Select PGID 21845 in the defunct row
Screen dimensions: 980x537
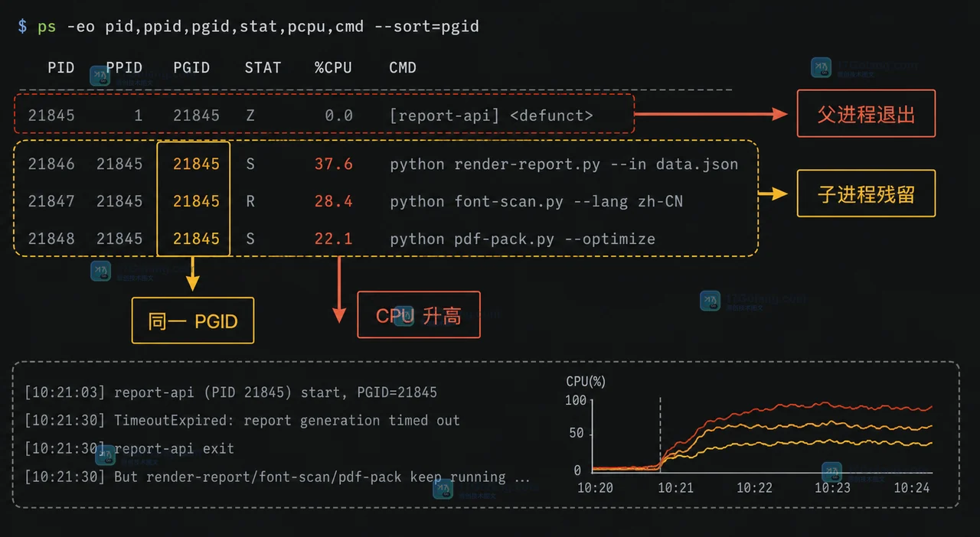(x=196, y=116)
